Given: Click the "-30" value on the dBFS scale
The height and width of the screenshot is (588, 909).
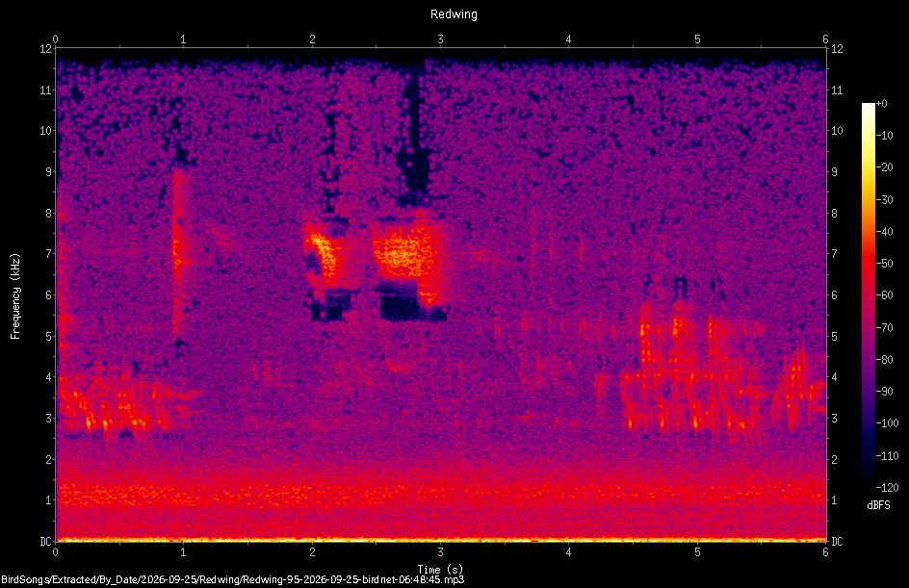Looking at the screenshot, I should coord(885,200).
